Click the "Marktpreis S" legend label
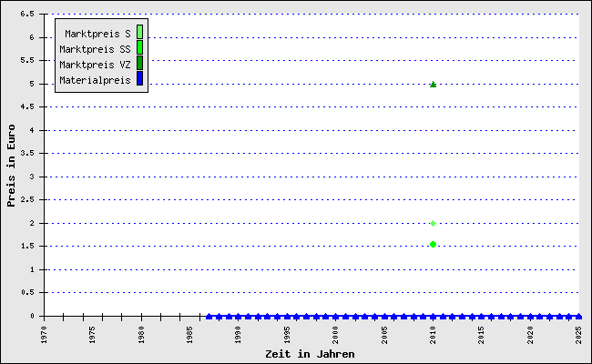The image size is (592, 364). pyautogui.click(x=97, y=34)
